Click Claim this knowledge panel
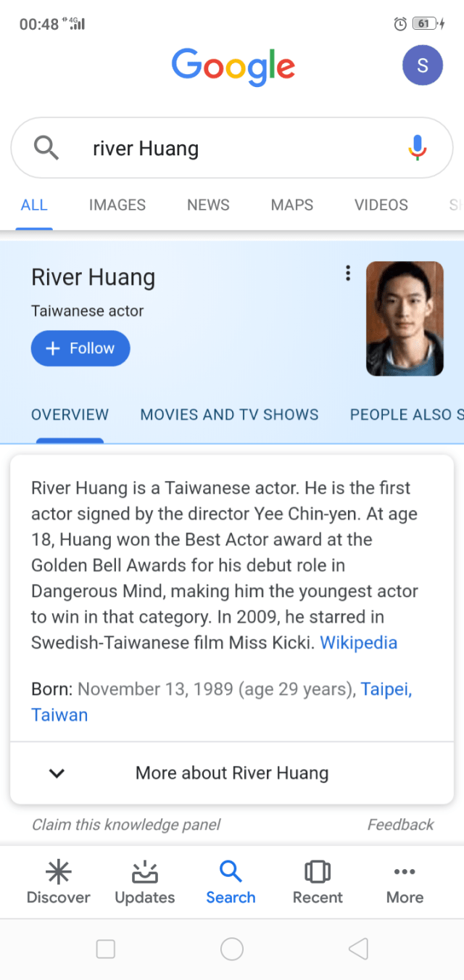 [x=126, y=825]
